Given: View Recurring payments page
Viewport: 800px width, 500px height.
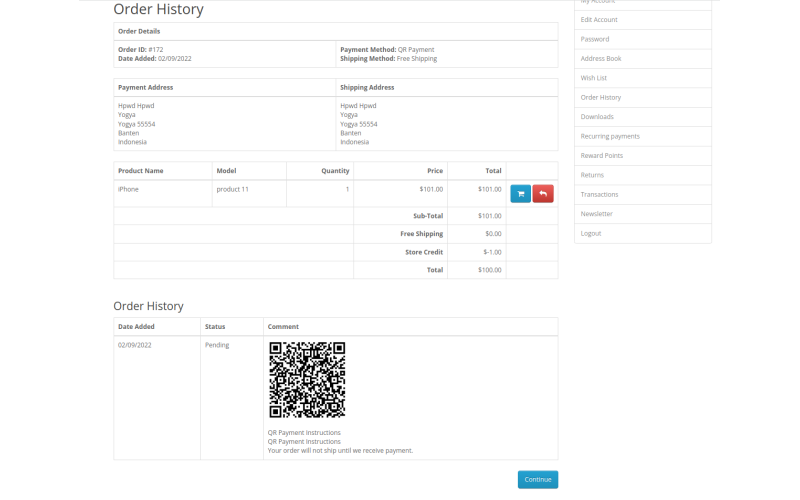Looking at the screenshot, I should 610,136.
